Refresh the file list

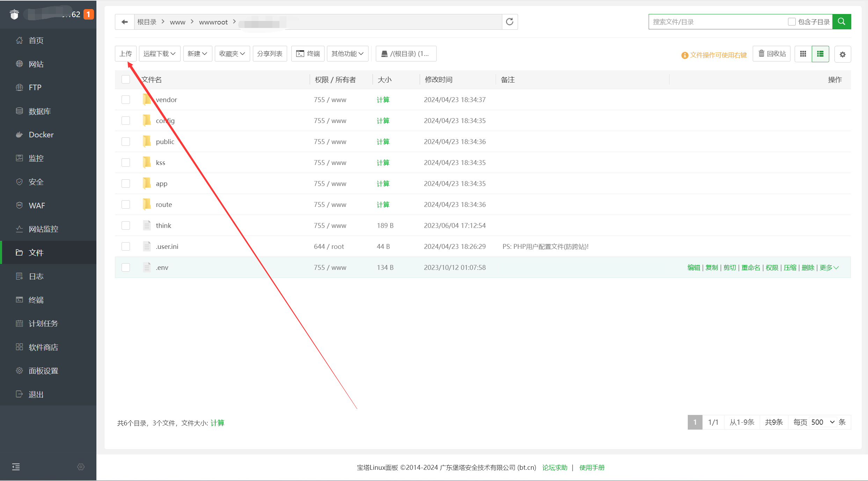click(510, 22)
